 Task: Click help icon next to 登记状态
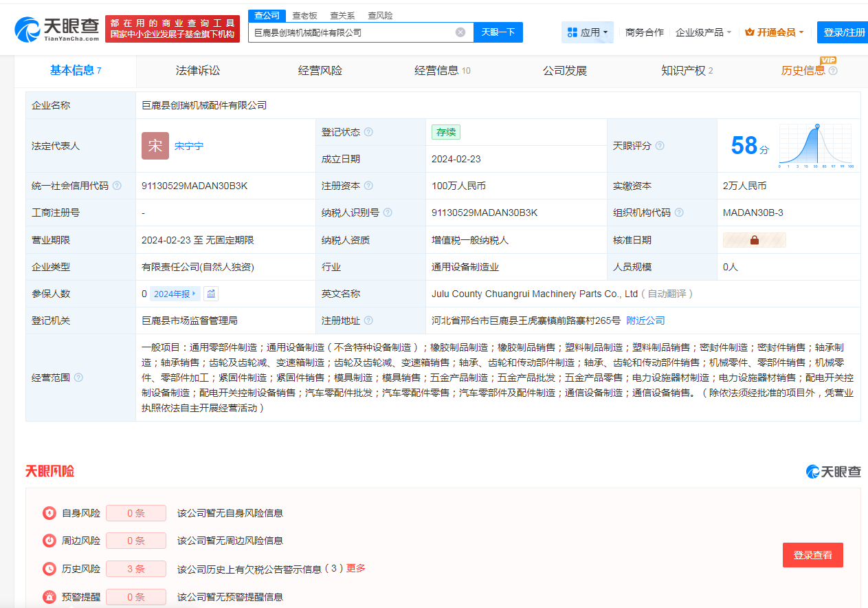click(368, 132)
